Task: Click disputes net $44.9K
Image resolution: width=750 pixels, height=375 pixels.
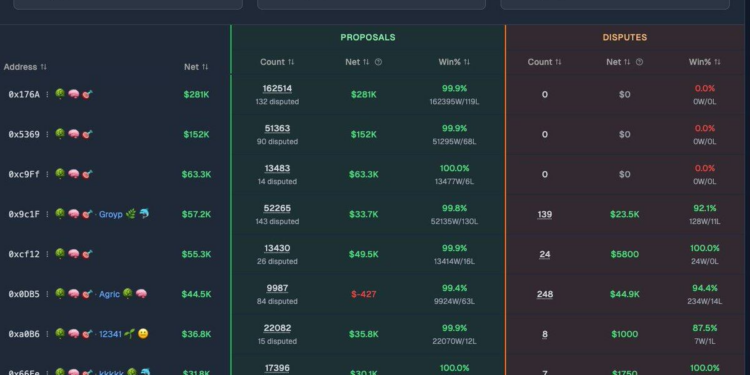Action: coord(625,294)
